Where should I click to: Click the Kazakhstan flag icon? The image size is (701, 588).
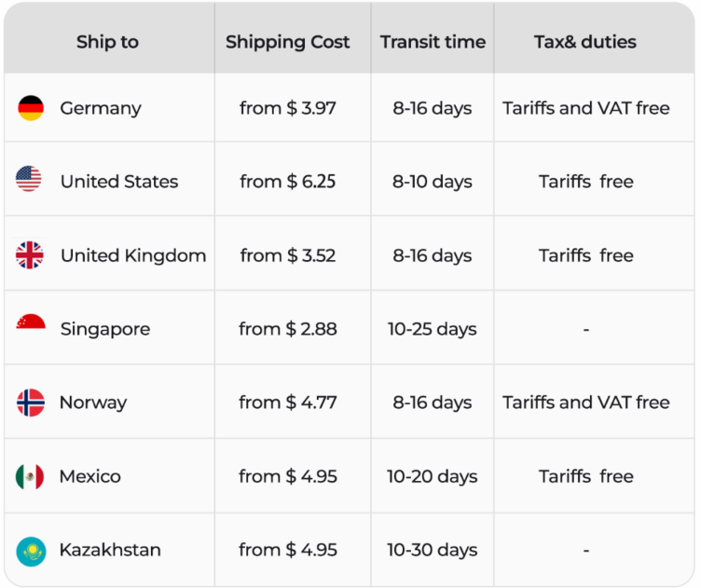point(30,550)
